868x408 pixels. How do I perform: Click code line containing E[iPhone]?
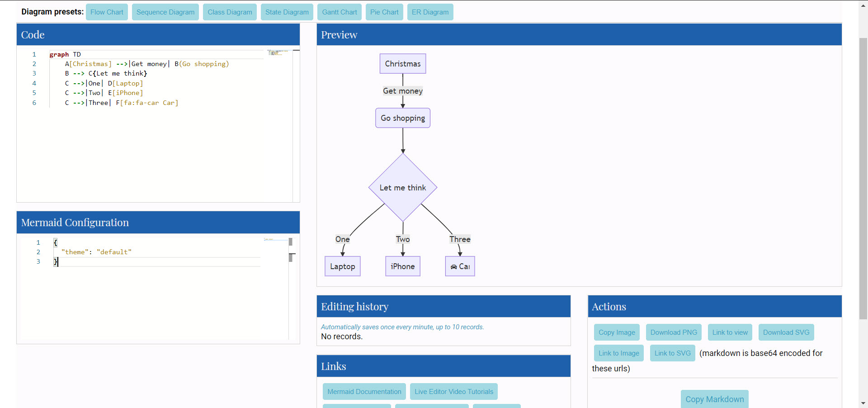tap(104, 93)
